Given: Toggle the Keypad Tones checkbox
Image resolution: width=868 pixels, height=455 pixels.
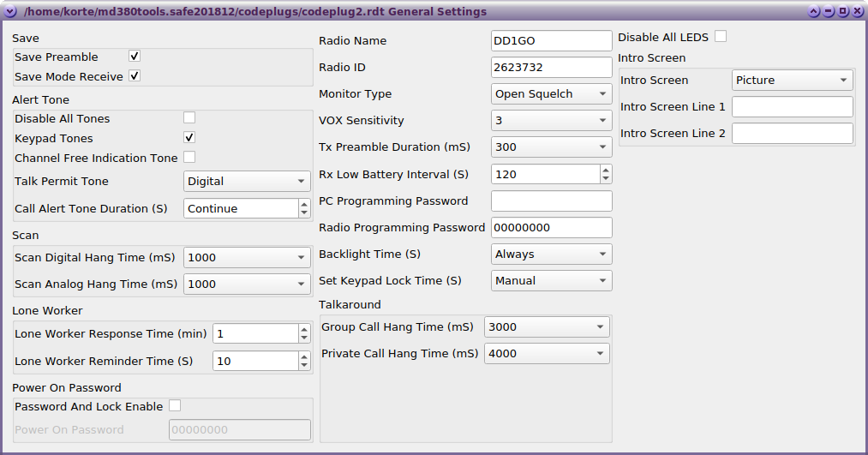Looking at the screenshot, I should point(189,138).
